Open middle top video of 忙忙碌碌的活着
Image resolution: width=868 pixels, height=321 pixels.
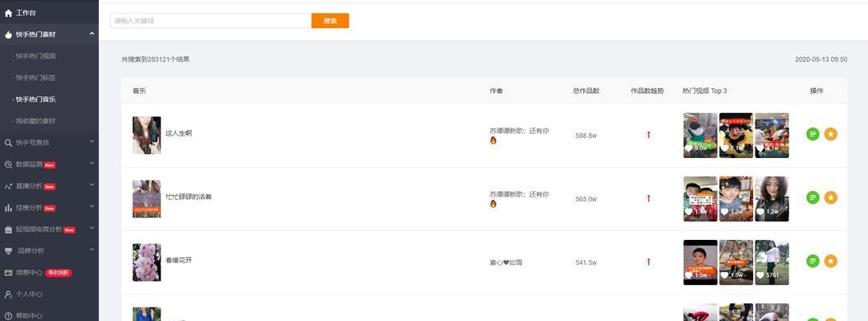pos(736,199)
